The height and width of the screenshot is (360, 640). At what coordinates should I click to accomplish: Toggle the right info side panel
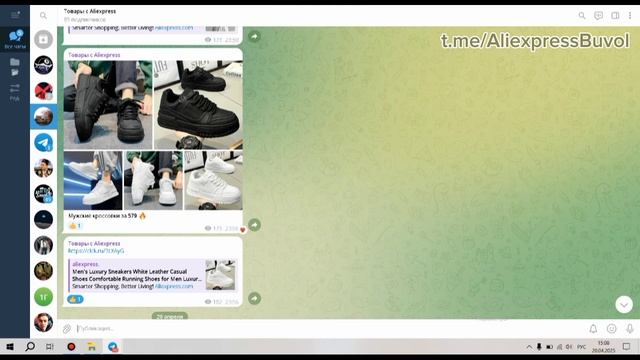[615, 16]
